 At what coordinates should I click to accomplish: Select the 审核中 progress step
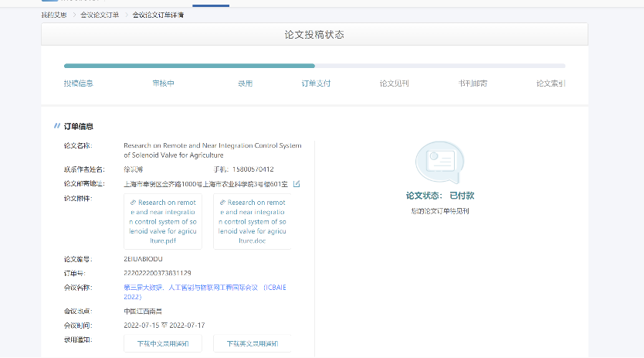coord(163,84)
